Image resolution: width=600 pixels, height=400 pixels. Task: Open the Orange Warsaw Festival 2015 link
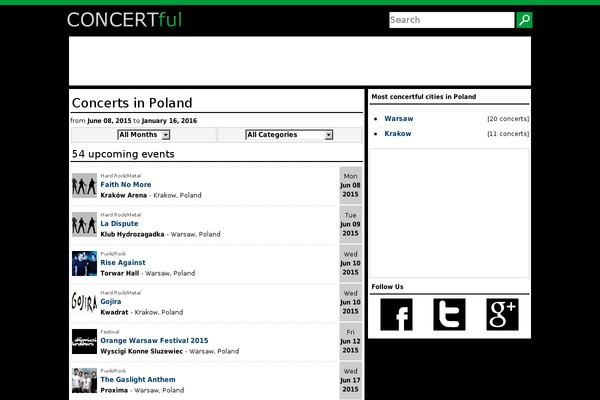(154, 341)
